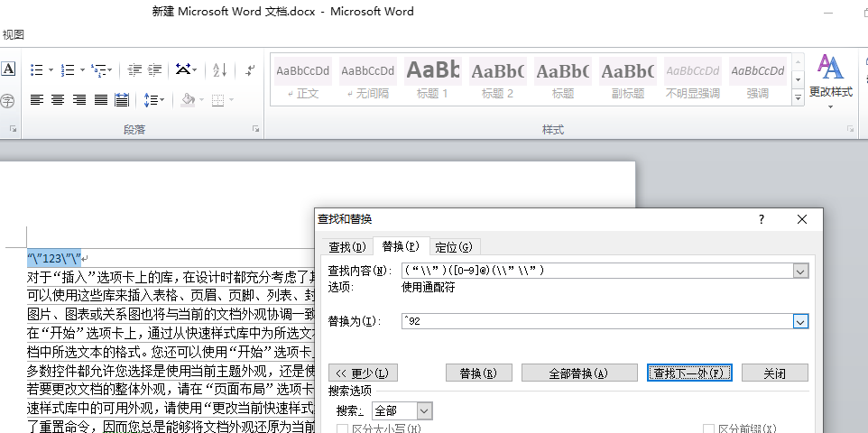The height and width of the screenshot is (433, 868).
Task: Expand the 查找内容 history dropdown
Action: point(800,271)
